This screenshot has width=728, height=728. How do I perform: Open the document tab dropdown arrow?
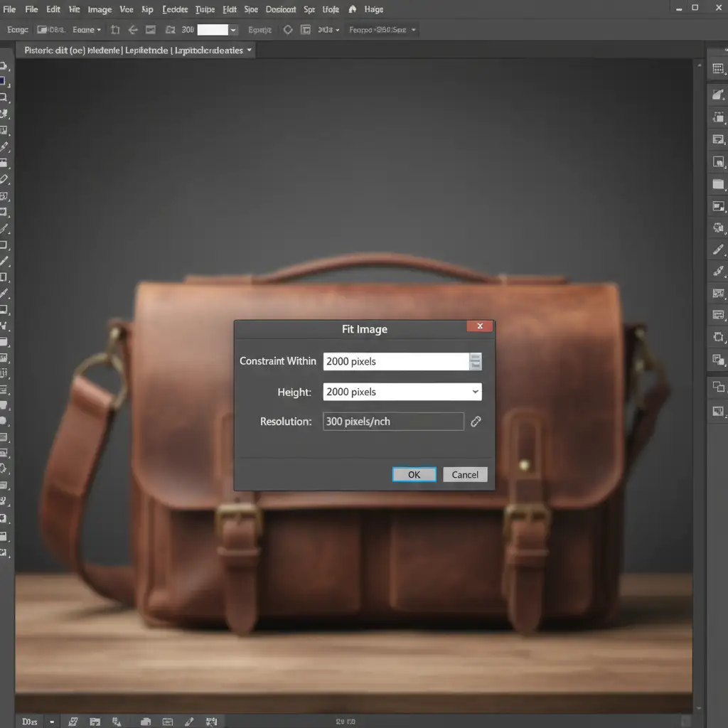coord(249,50)
